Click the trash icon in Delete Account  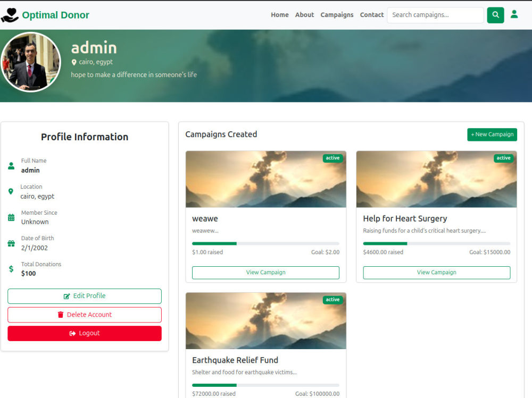pos(61,315)
